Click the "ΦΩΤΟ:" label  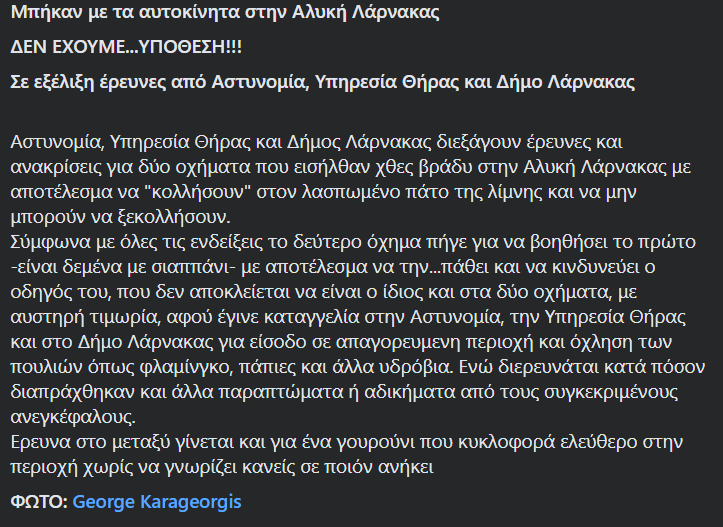pyautogui.click(x=39, y=502)
